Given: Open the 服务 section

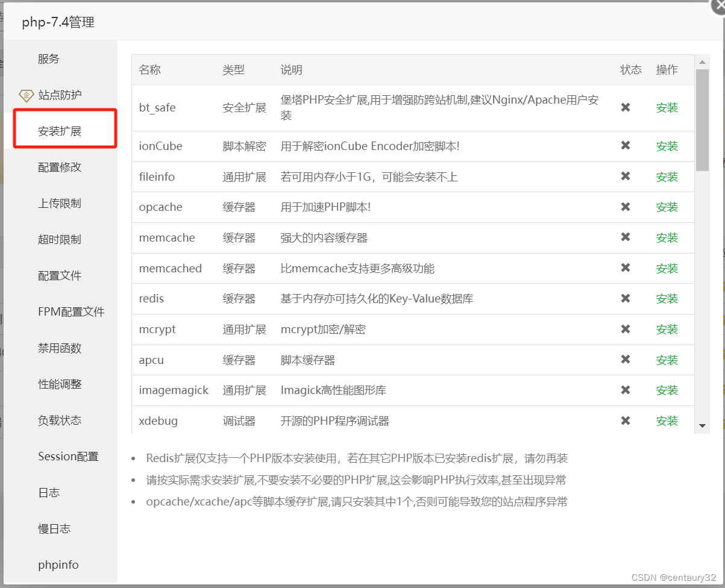Looking at the screenshot, I should 49,58.
